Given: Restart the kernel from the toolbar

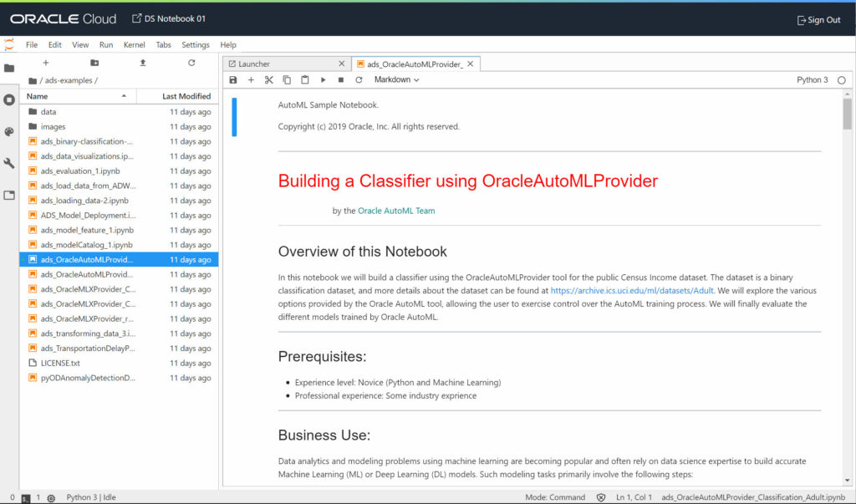Looking at the screenshot, I should [359, 79].
